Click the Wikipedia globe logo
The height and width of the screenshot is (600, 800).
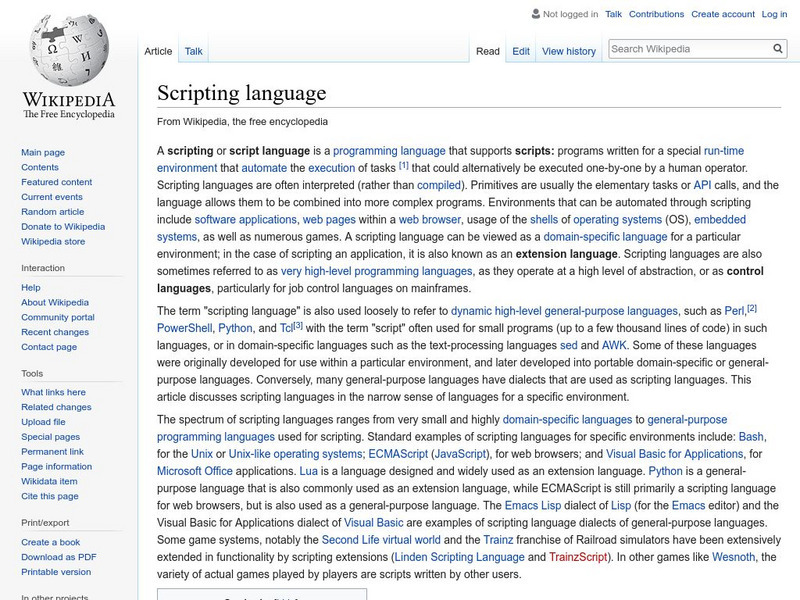point(69,49)
